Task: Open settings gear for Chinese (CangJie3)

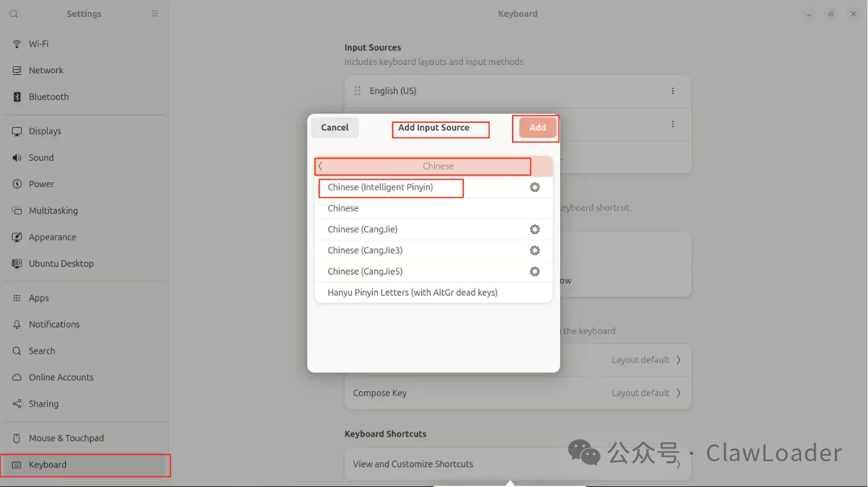Action: point(534,250)
